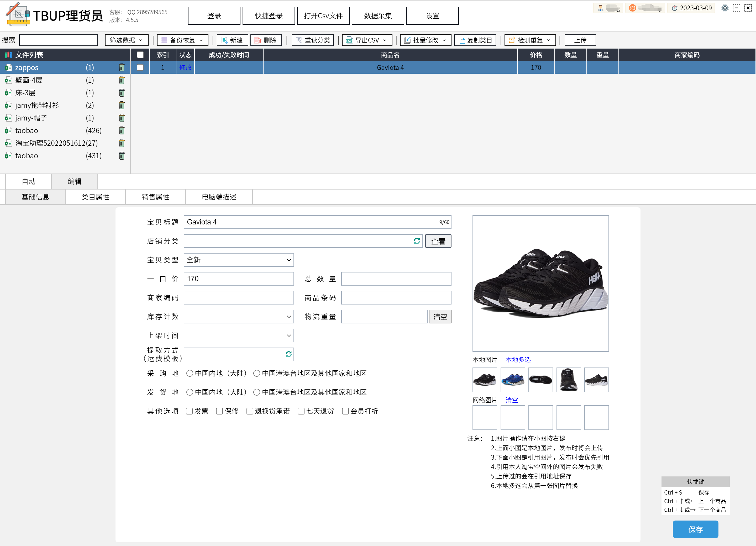Switch to the 编辑 tab
Screen dimensions: 756x546
coord(74,182)
